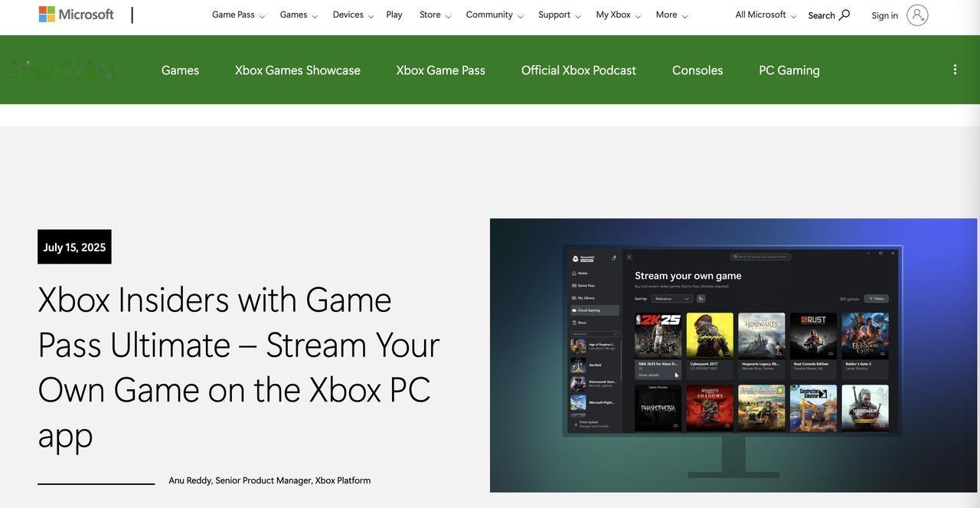The width and height of the screenshot is (980, 508).
Task: Go to Xbox Game Pass section
Action: [x=441, y=70]
